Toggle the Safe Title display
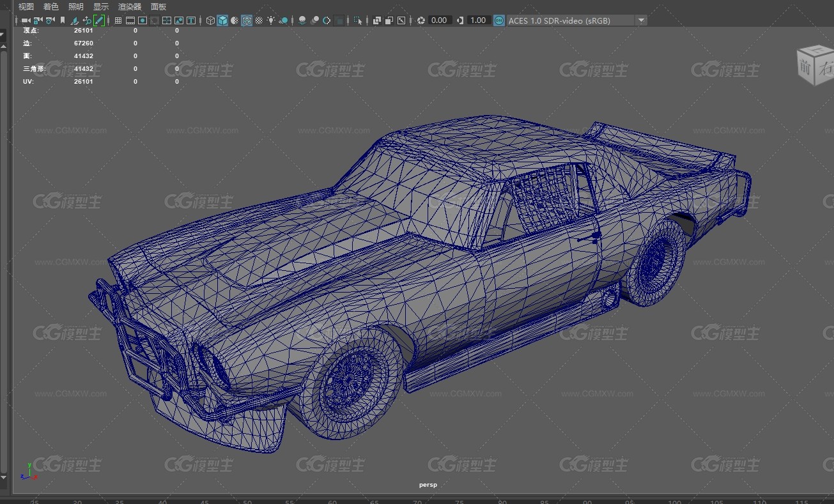834x504 pixels. (x=191, y=20)
